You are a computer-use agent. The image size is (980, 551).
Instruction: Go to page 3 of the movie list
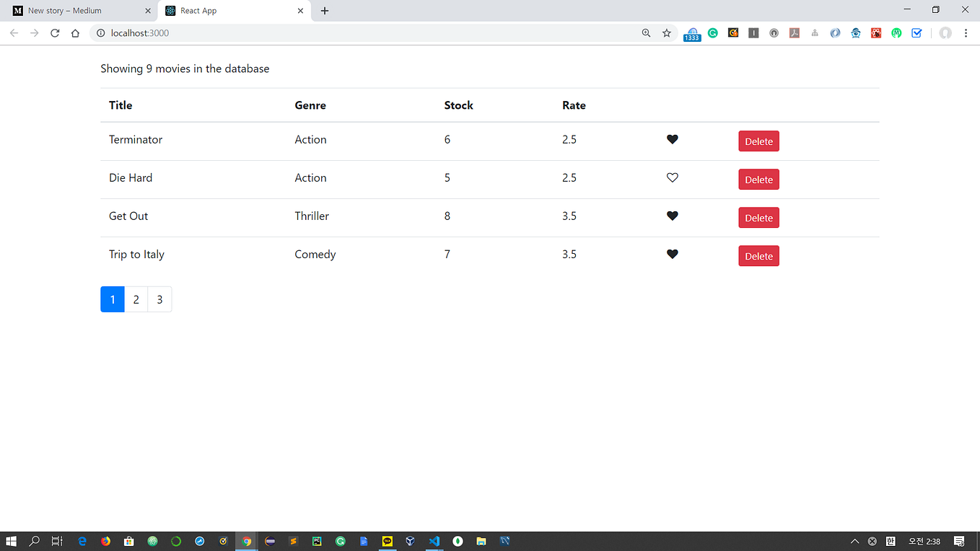click(x=159, y=299)
